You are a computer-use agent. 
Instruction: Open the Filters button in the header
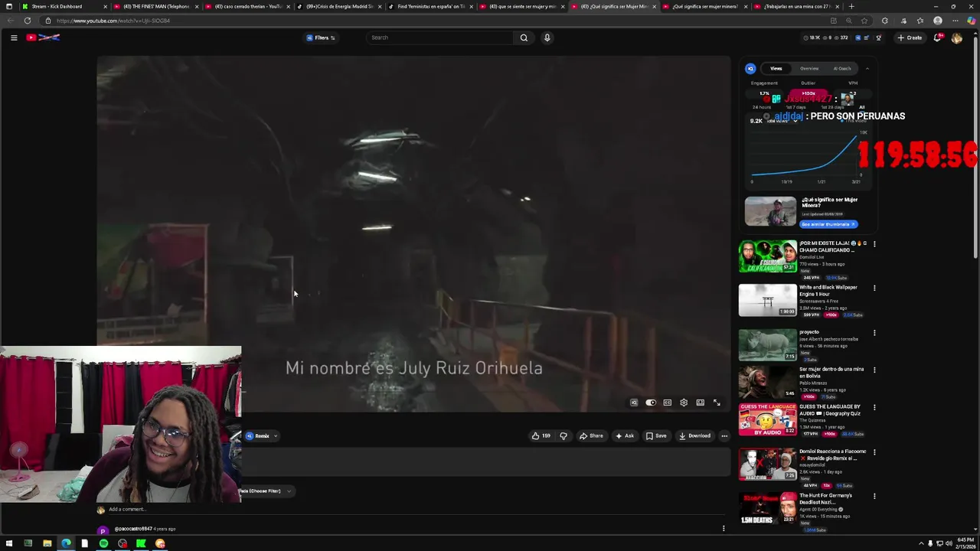321,37
